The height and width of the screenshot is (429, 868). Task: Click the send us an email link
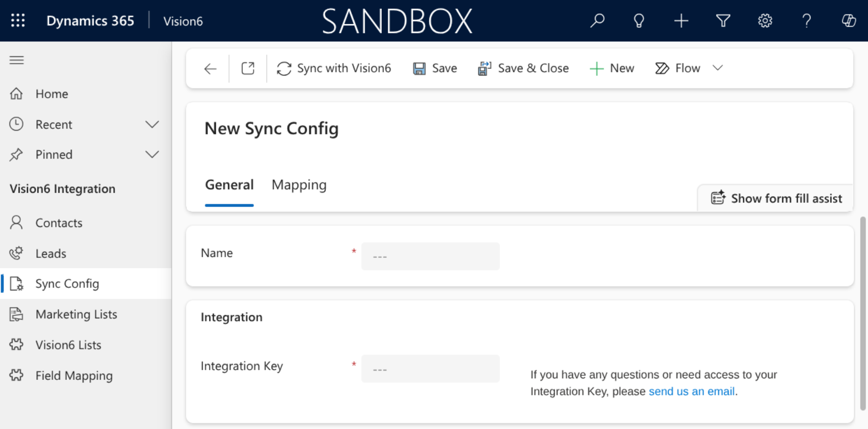(x=692, y=391)
